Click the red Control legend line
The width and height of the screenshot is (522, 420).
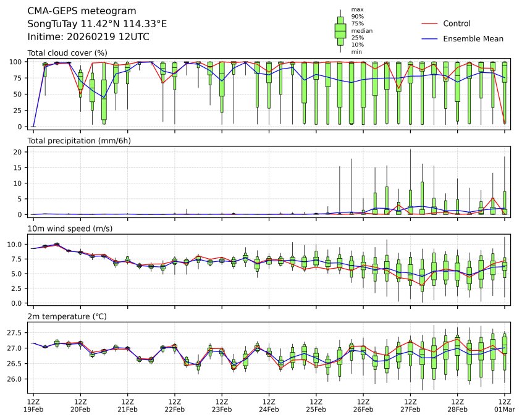[x=429, y=23]
